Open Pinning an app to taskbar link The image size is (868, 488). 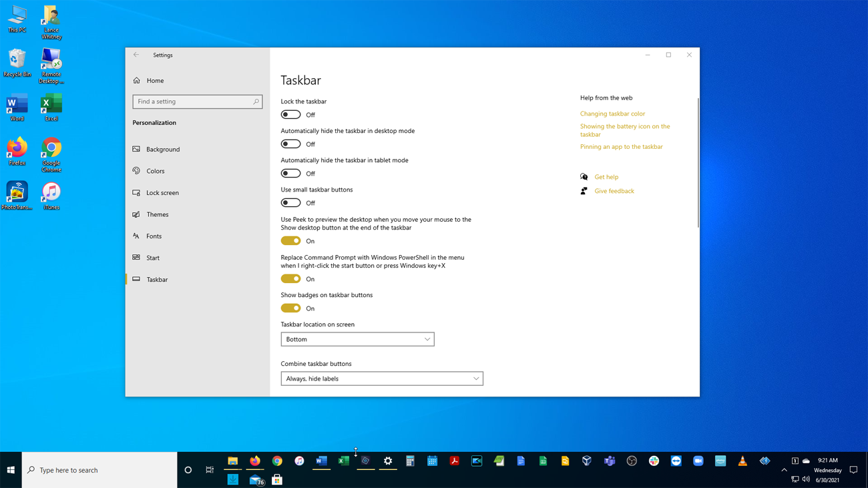[622, 147]
